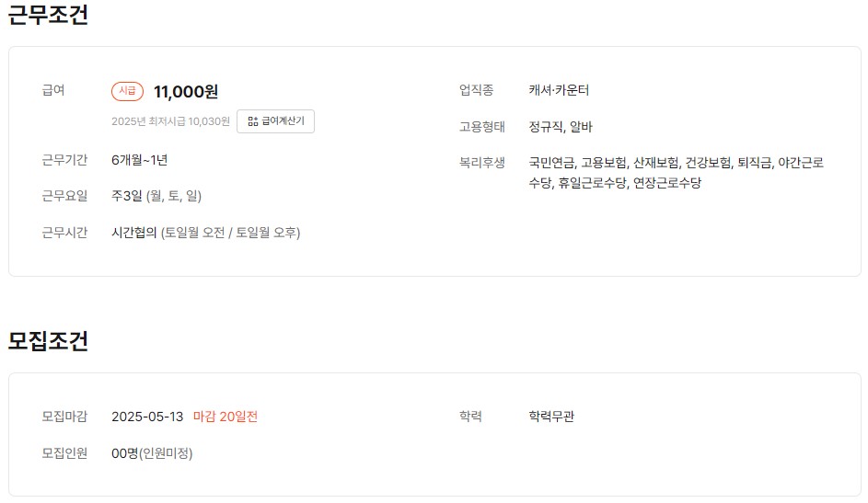The height and width of the screenshot is (503, 868).
Task: Click the 복리후생 benefits label
Action: (x=482, y=163)
